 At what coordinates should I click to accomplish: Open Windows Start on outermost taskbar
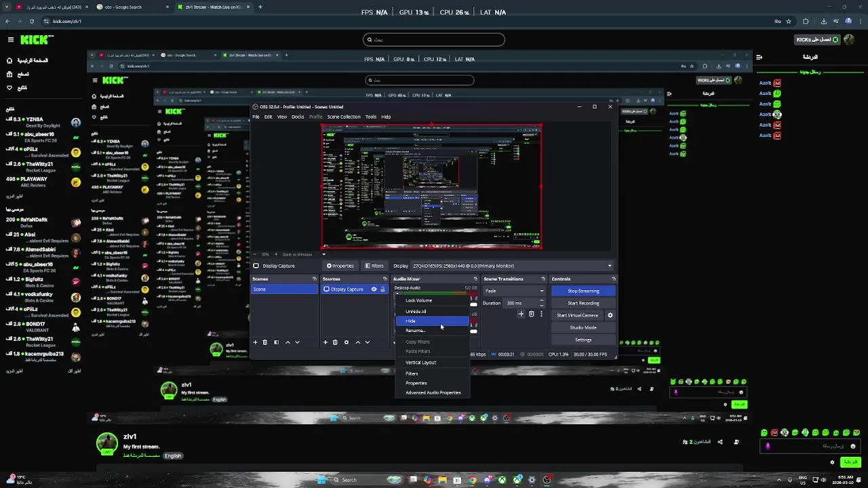(x=321, y=480)
